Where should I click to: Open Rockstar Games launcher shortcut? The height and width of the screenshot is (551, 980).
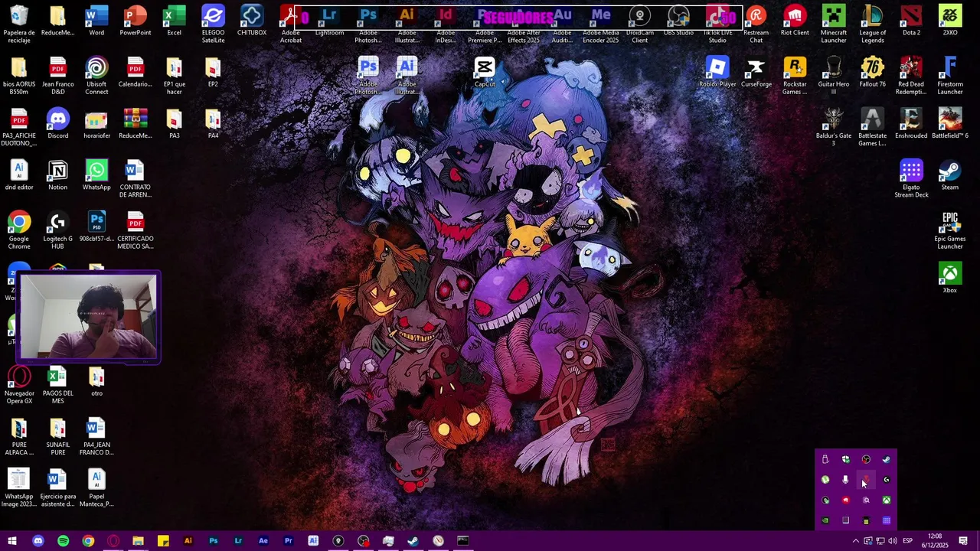coord(795,75)
